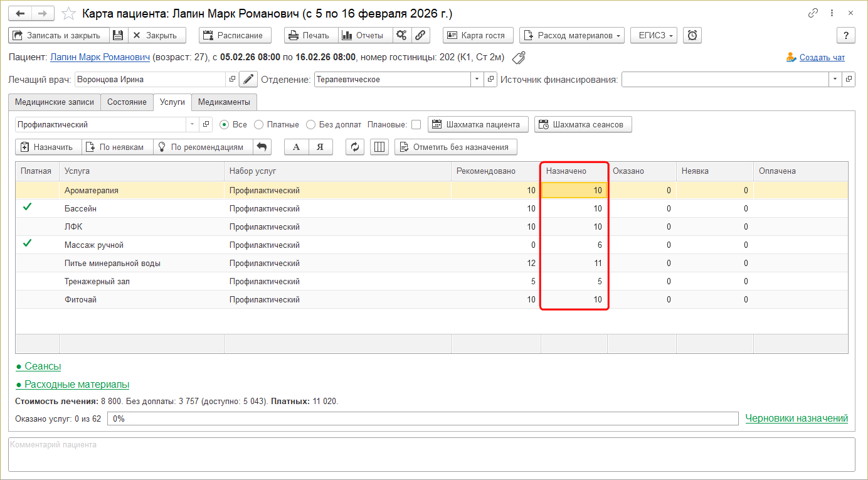Image resolution: width=868 pixels, height=480 pixels.
Task: Open the settings gears icon in toolbar
Action: coord(401,35)
